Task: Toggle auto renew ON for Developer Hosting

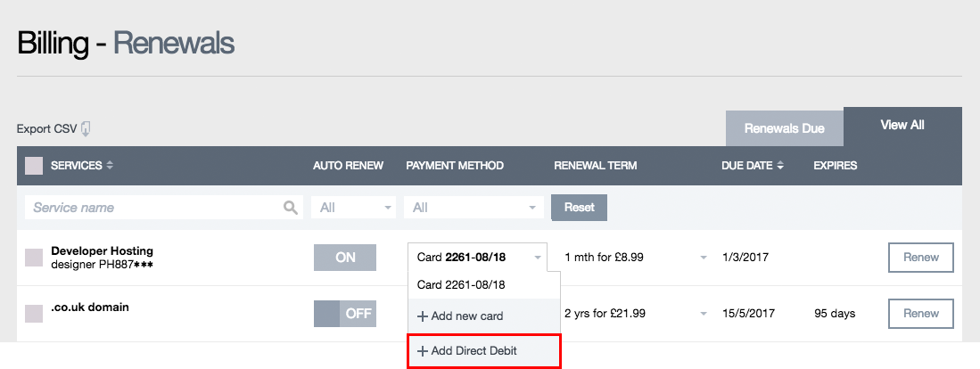Action: click(345, 258)
